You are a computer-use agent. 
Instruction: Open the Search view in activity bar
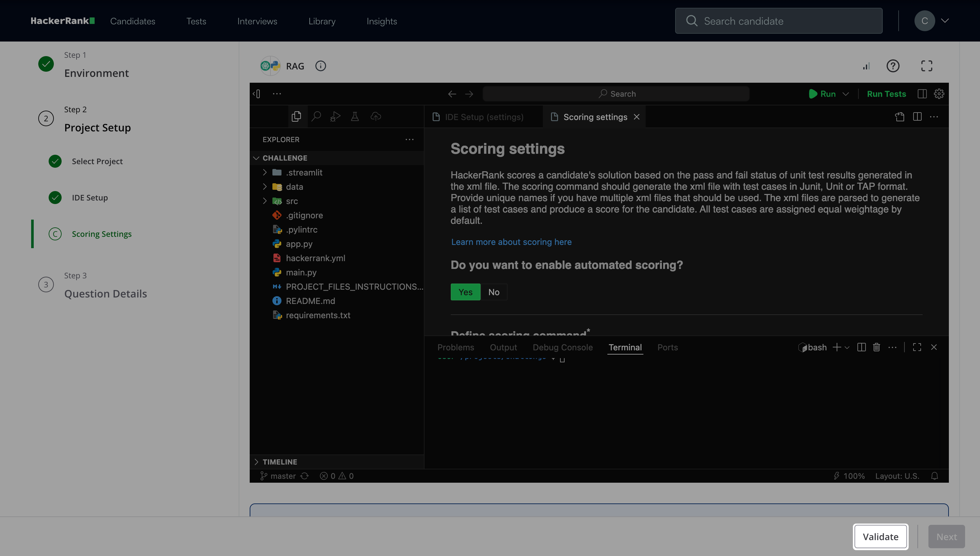pyautogui.click(x=316, y=116)
